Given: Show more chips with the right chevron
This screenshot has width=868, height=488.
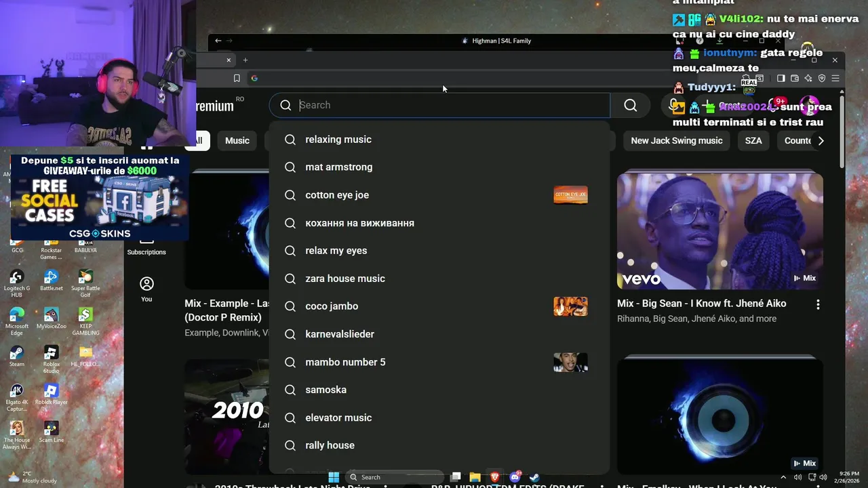Looking at the screenshot, I should click(821, 140).
